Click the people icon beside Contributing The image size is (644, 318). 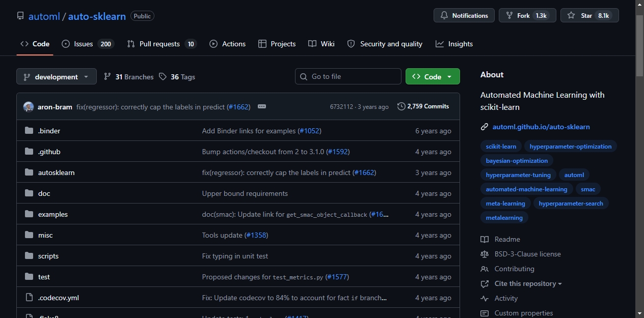click(485, 269)
